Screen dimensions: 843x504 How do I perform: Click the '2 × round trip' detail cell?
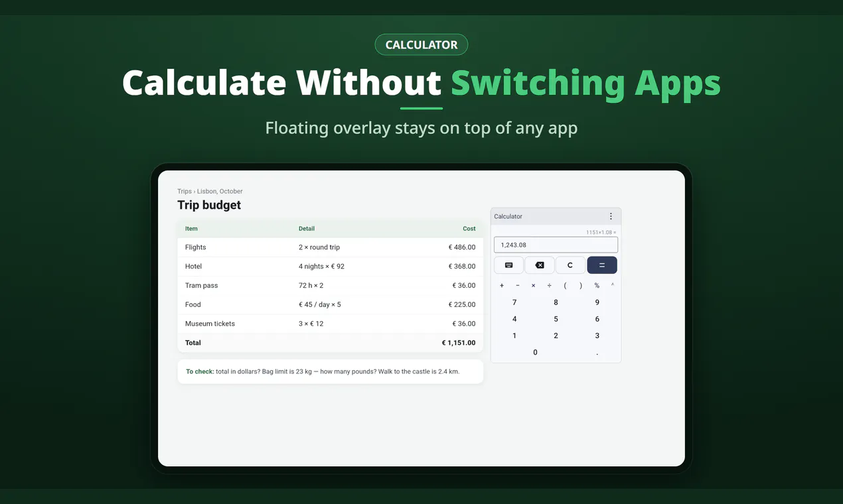(x=319, y=247)
